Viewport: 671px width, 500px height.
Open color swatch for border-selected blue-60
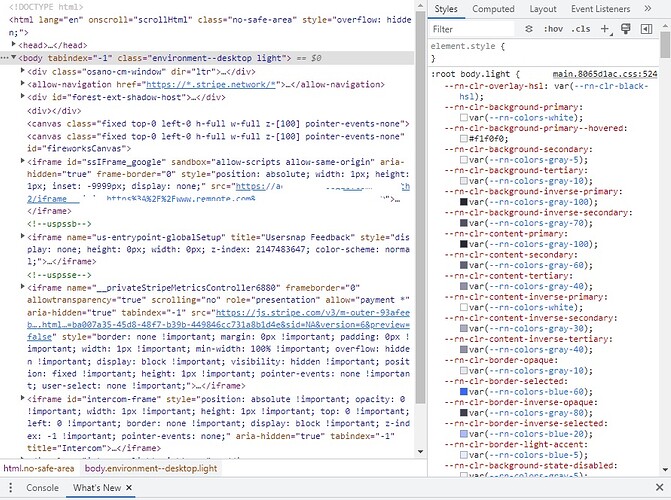pyautogui.click(x=463, y=391)
